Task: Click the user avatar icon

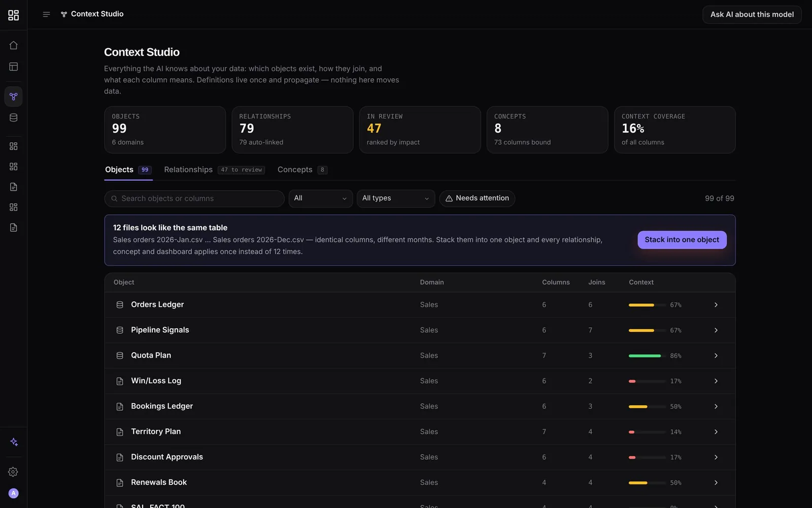Action: click(14, 493)
